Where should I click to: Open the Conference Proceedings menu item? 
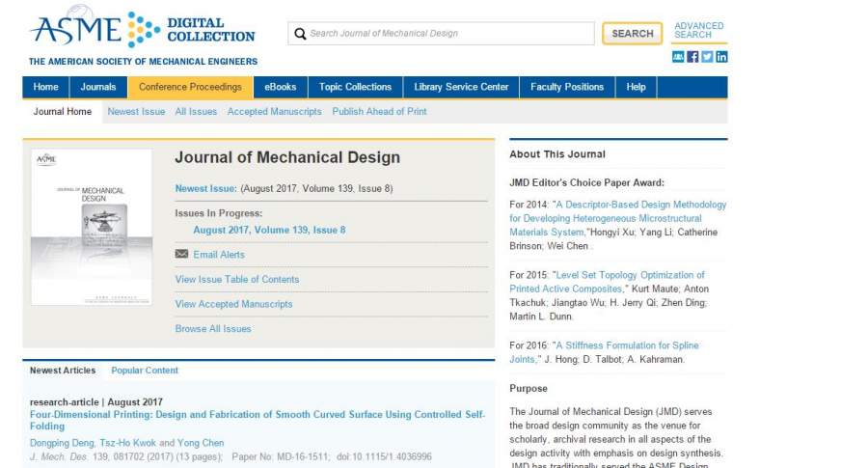[190, 87]
